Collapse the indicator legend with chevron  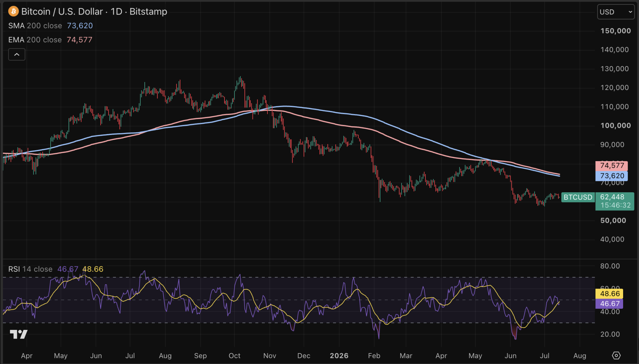pyautogui.click(x=17, y=54)
